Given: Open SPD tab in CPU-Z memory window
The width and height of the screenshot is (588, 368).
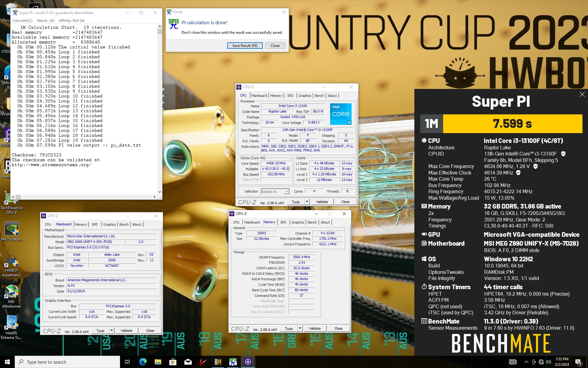Looking at the screenshot, I should pyautogui.click(x=283, y=222).
